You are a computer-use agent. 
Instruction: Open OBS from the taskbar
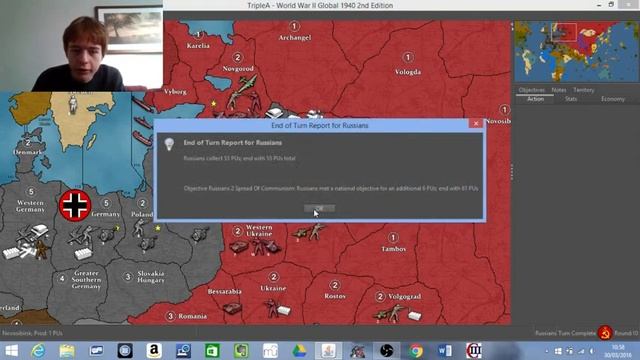tap(386, 351)
